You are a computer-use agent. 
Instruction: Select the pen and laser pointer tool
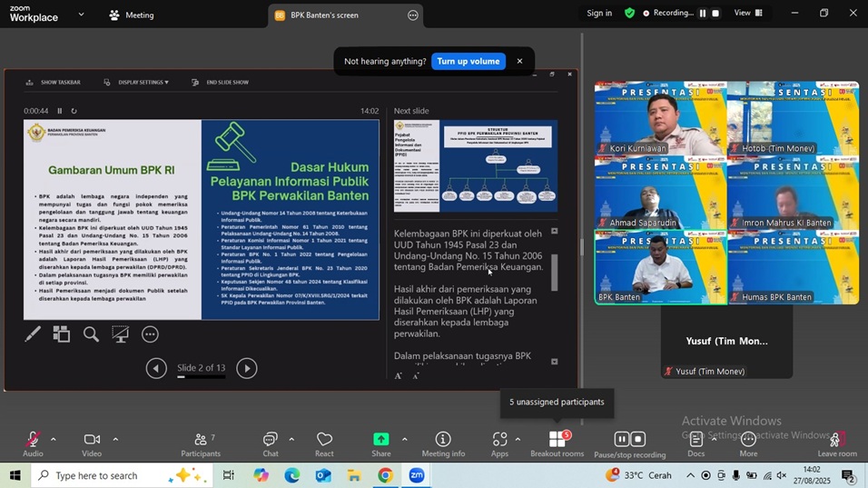33,334
